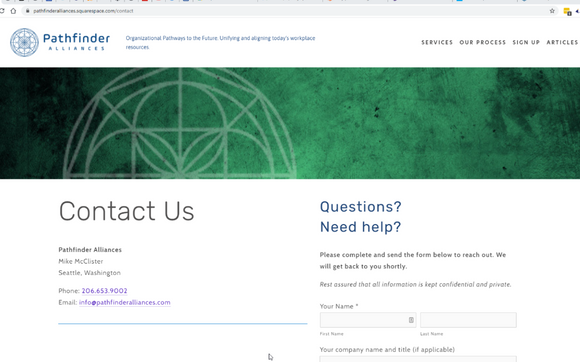Open the Articles menu item
The image size is (580, 362).
562,43
